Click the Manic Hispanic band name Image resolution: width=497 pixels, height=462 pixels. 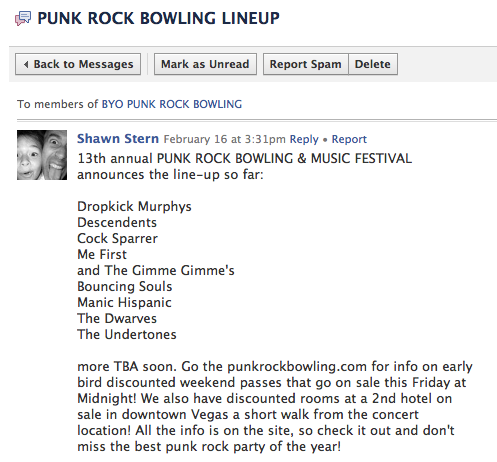pos(124,303)
